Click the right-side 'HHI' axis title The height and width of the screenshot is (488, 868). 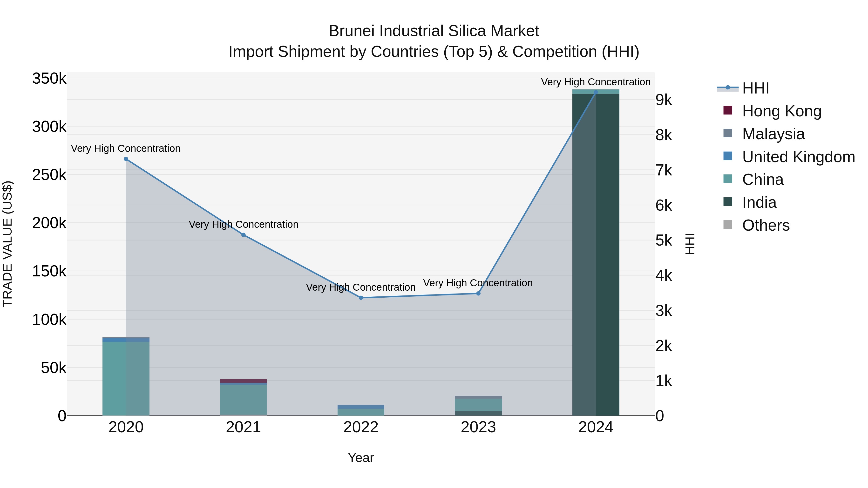pyautogui.click(x=690, y=244)
